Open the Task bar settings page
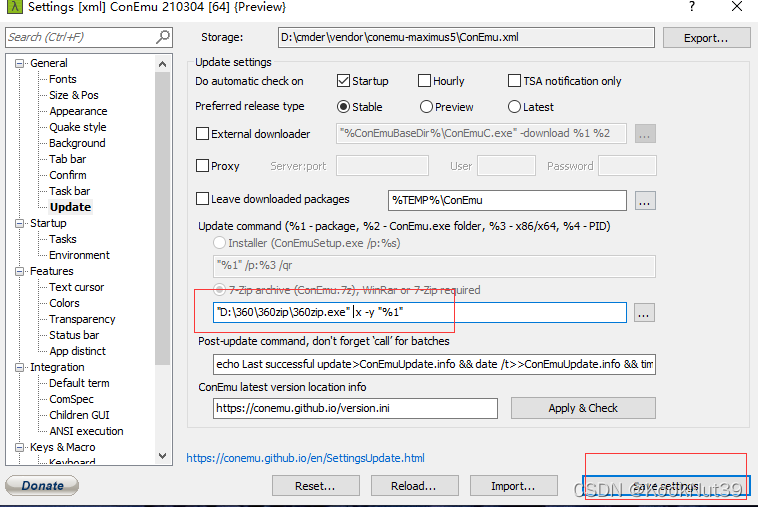The height and width of the screenshot is (507, 758). tap(70, 191)
